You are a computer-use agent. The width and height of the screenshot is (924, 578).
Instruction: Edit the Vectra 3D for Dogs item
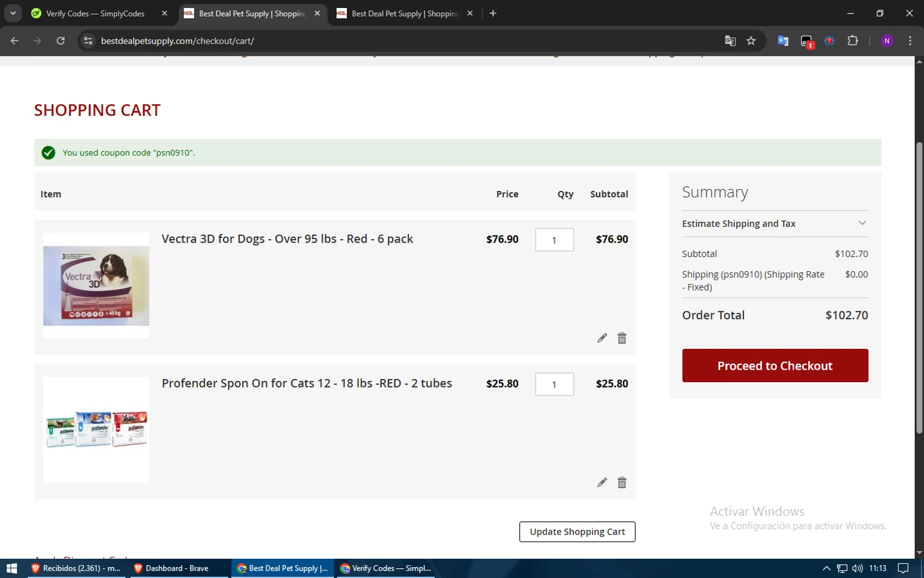tap(602, 338)
